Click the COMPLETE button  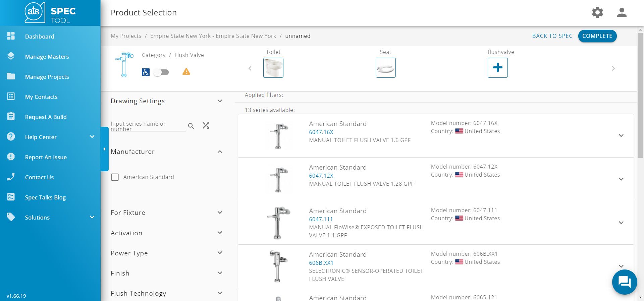pos(597,36)
